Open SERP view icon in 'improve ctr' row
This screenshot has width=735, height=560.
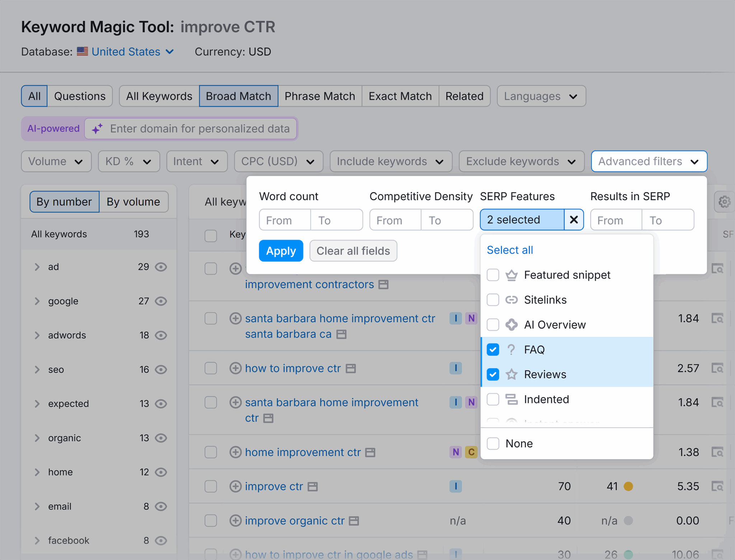717,486
